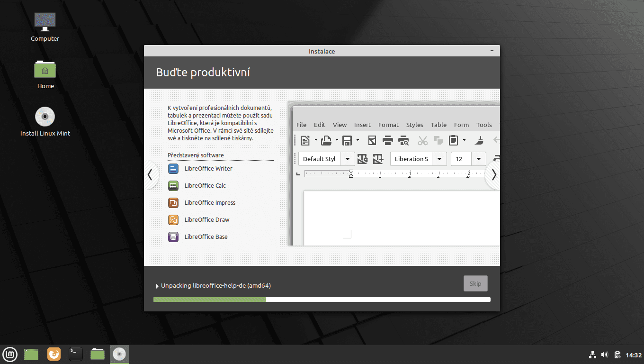Open the Format menu
Viewport: 644px width, 364px height.
click(388, 125)
